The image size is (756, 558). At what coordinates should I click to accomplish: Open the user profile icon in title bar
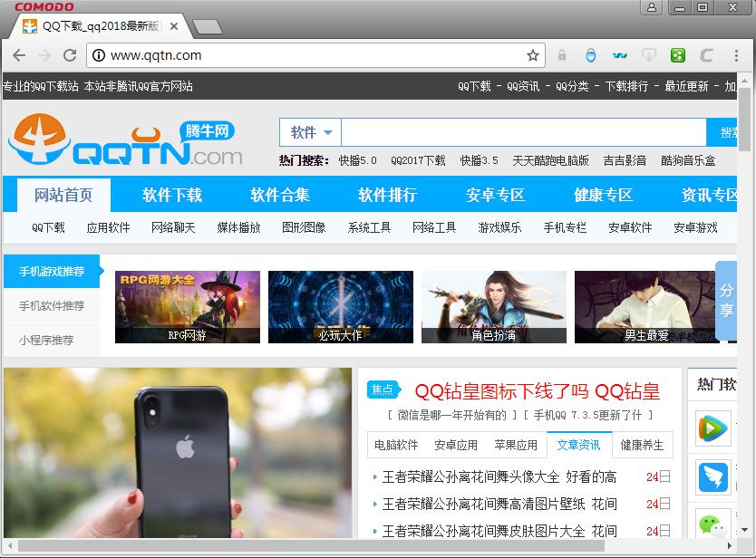click(652, 7)
